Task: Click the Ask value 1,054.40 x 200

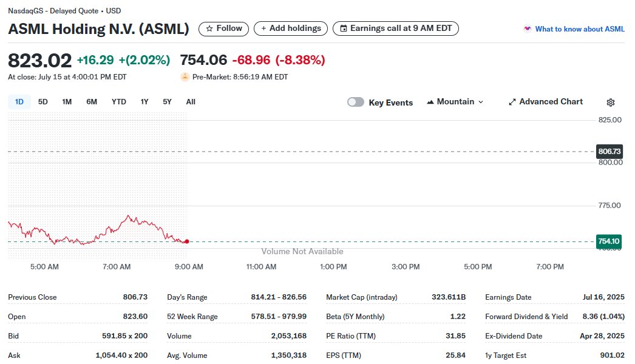Action: pos(121,355)
